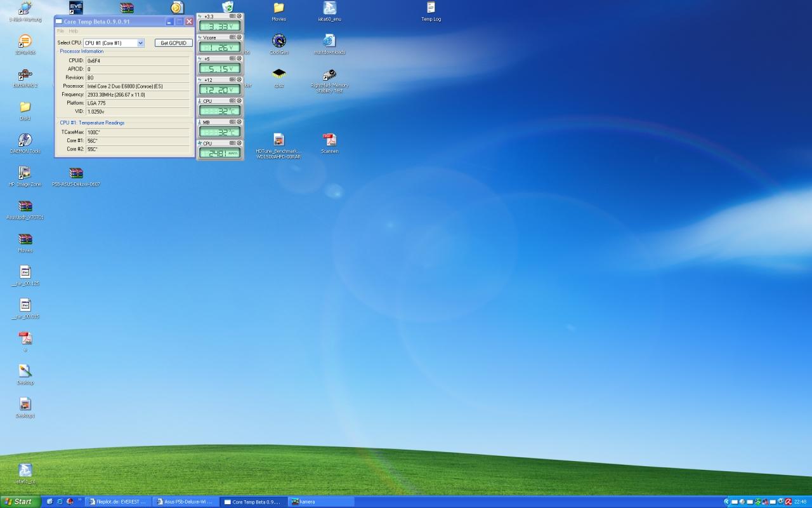Click the Get GCPUID button

coord(173,43)
